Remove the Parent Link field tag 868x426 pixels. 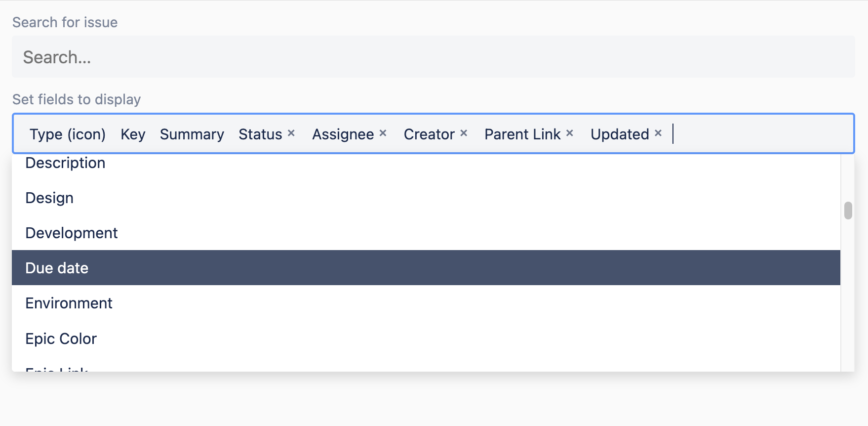click(x=569, y=133)
